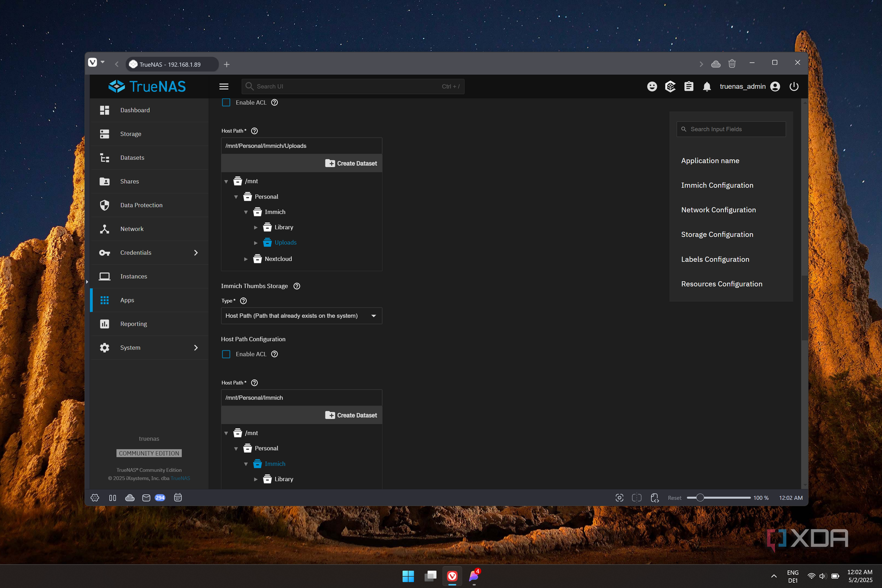Image resolution: width=882 pixels, height=588 pixels.
Task: Enable ACL checkbox under Immich Thumbs Storage
Action: pos(226,354)
